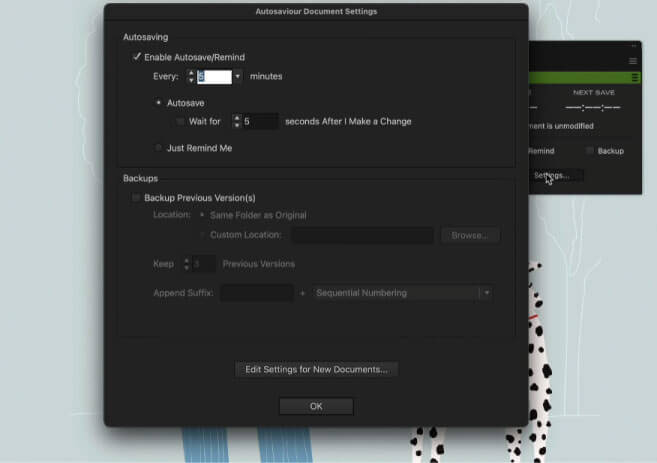Toggle the Backup checkbox in the Autosaviour panel
The width and height of the screenshot is (657, 463).
590,151
